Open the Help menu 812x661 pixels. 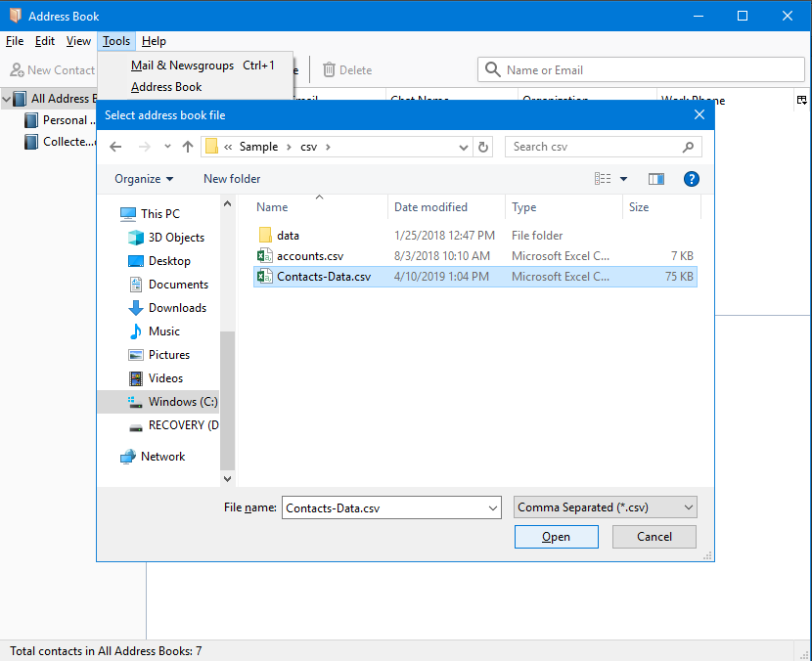click(154, 41)
